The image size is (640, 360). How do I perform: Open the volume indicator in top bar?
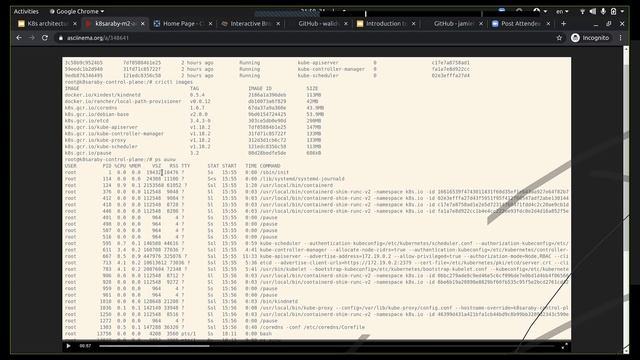pos(593,11)
